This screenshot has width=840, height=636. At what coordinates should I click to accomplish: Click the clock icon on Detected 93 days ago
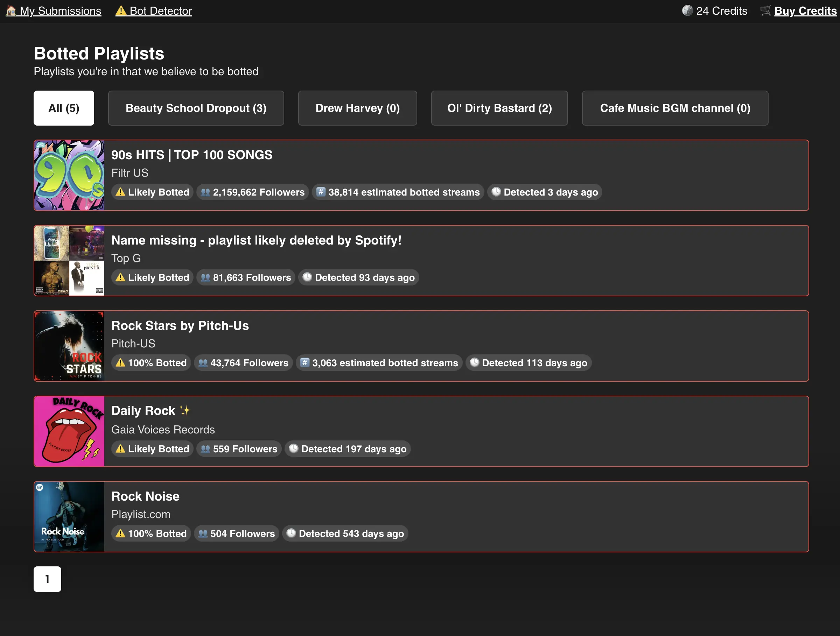[x=307, y=277]
